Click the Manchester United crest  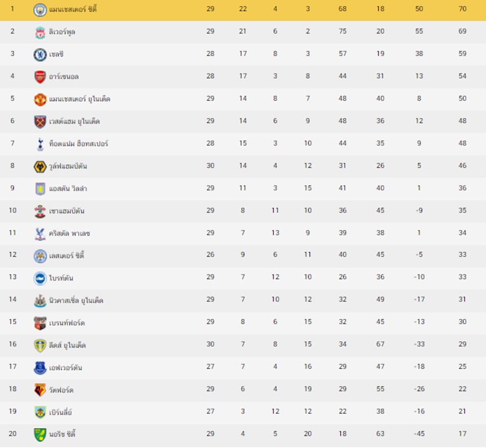point(40,99)
